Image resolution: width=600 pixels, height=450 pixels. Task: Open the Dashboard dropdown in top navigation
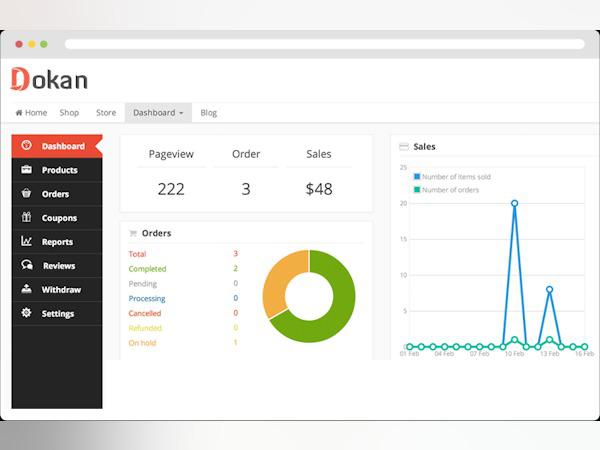tap(158, 113)
